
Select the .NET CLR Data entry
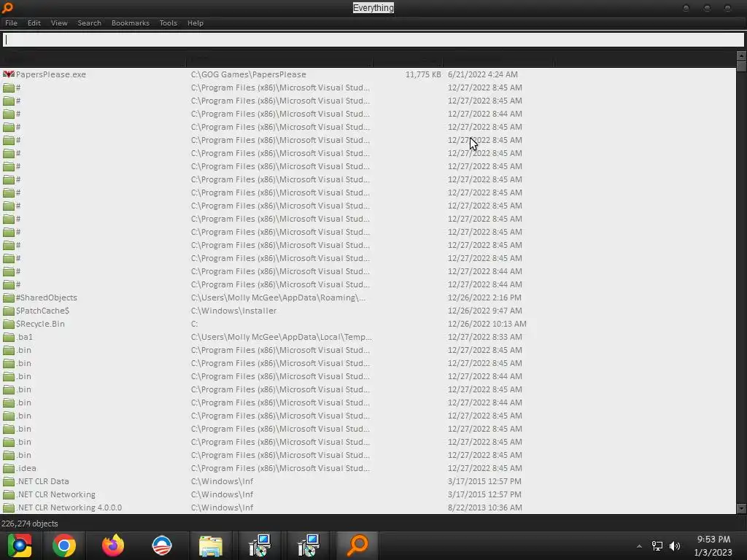pyautogui.click(x=42, y=481)
